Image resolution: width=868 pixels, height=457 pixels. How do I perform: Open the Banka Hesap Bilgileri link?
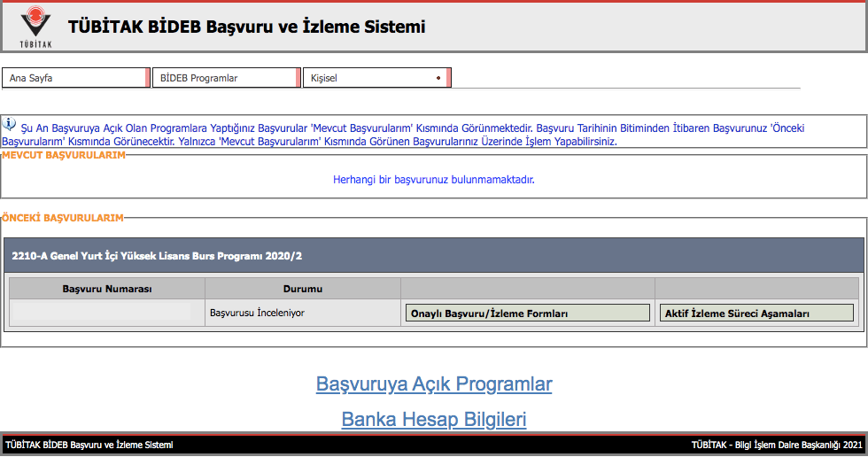(434, 420)
